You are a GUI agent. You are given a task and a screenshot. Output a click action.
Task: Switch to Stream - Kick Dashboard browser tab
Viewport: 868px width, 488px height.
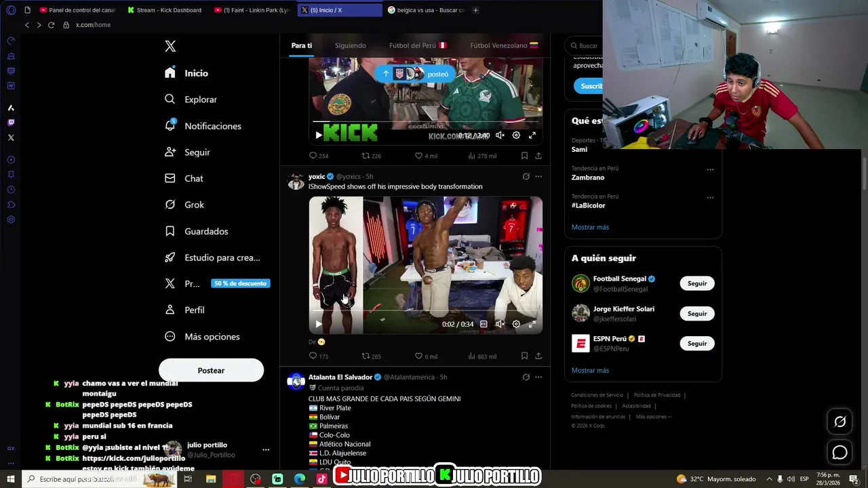[x=163, y=10]
